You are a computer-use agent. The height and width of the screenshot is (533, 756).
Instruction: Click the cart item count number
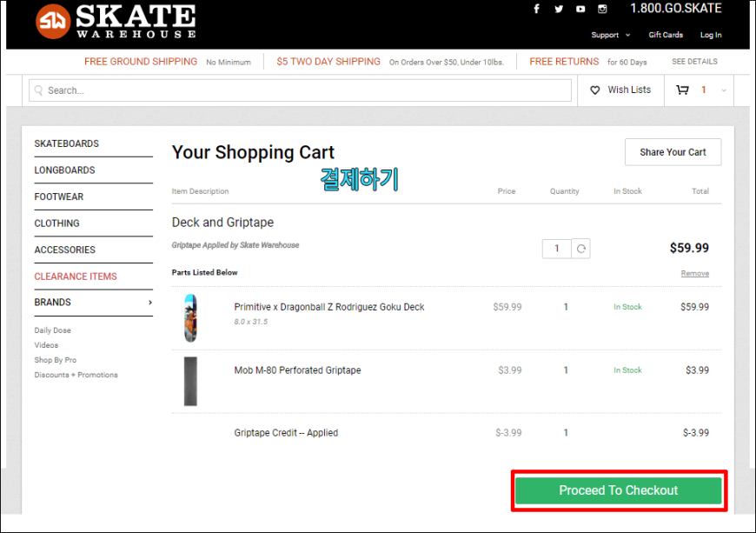point(704,90)
